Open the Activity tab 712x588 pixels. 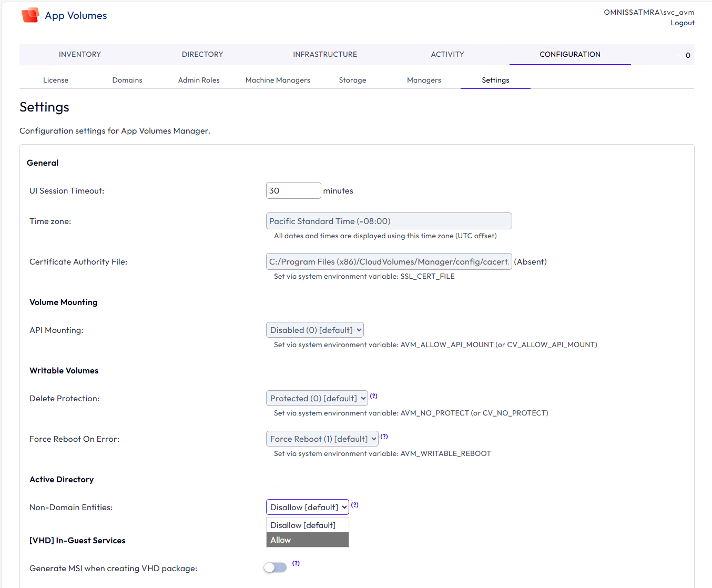point(447,54)
